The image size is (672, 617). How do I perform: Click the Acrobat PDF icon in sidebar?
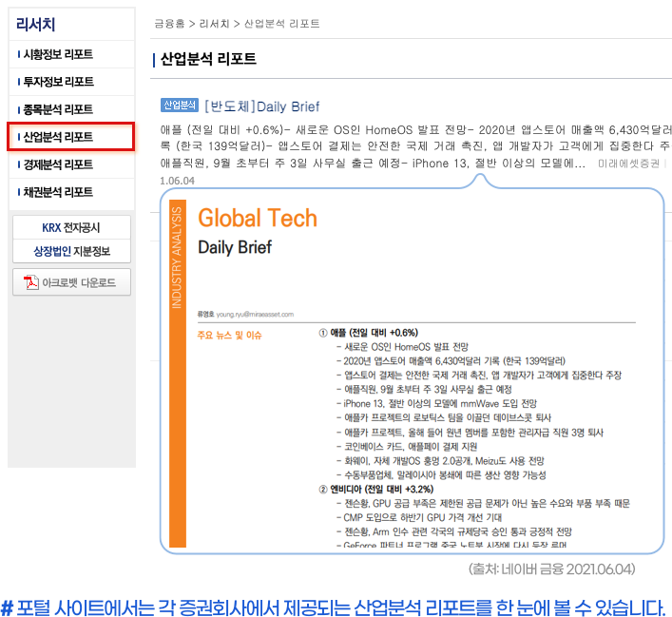coord(31,282)
